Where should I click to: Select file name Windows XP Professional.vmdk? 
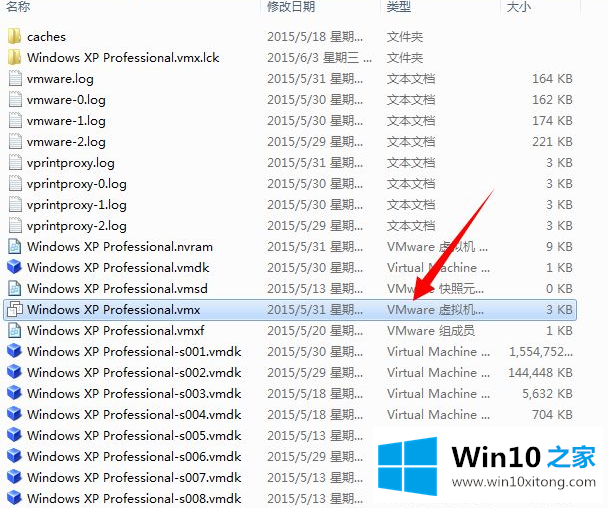point(118,268)
